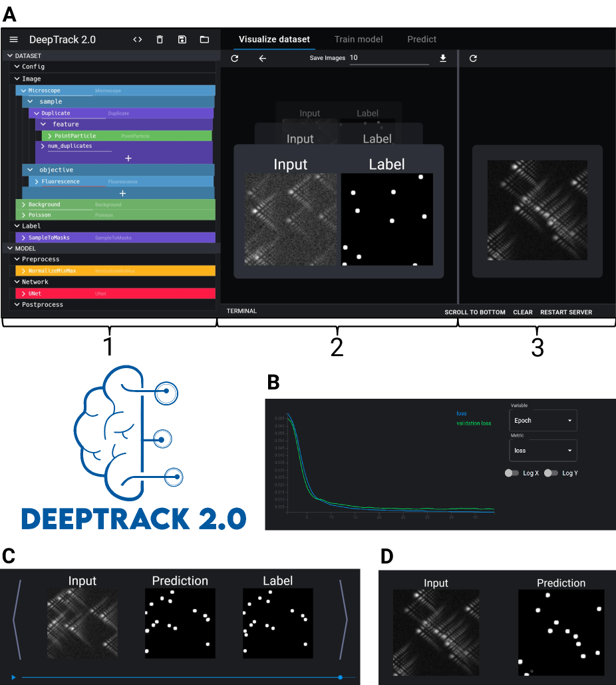
Task: Switch to the Predict tab
Action: click(x=422, y=39)
